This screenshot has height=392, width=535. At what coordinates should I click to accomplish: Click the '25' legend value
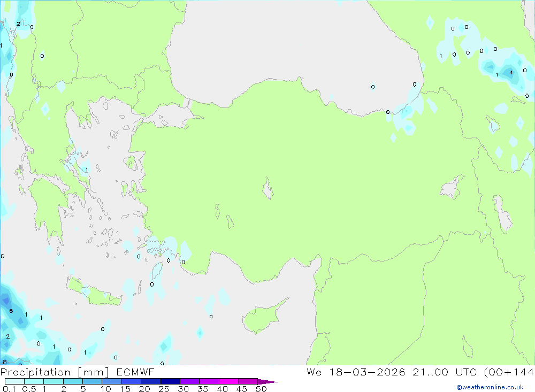pos(164,389)
